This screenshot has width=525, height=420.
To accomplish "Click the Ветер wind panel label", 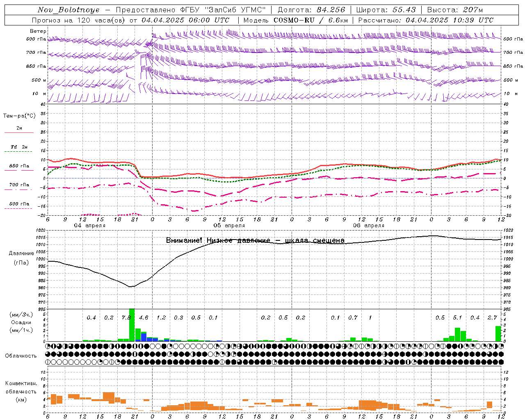I will pos(38,31).
